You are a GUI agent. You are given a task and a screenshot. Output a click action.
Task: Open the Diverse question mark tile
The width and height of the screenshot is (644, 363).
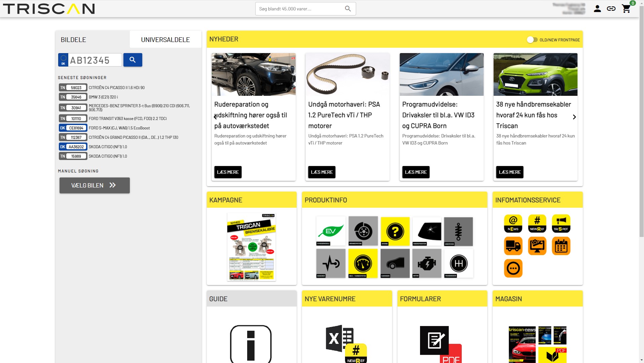pos(395,231)
